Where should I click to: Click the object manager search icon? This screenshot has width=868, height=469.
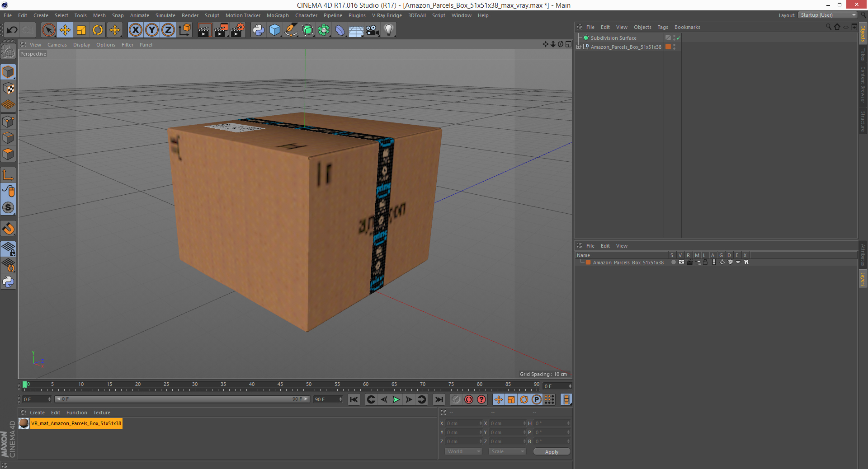829,27
